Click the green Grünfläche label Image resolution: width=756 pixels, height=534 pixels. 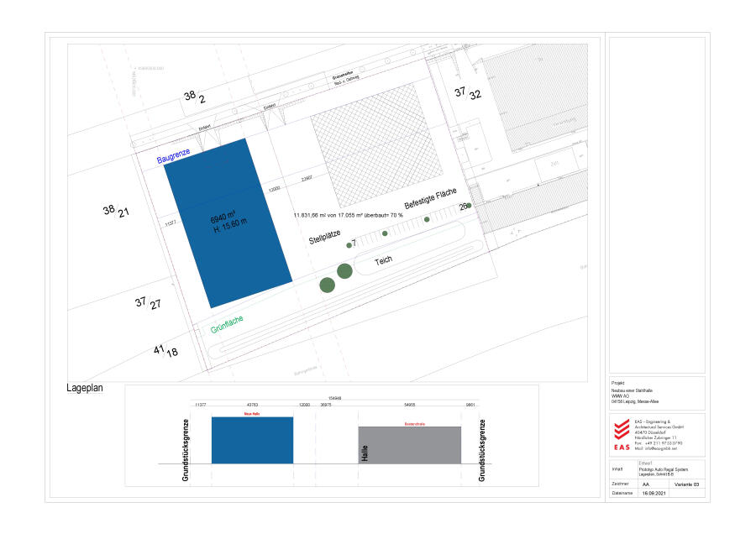[x=228, y=324]
